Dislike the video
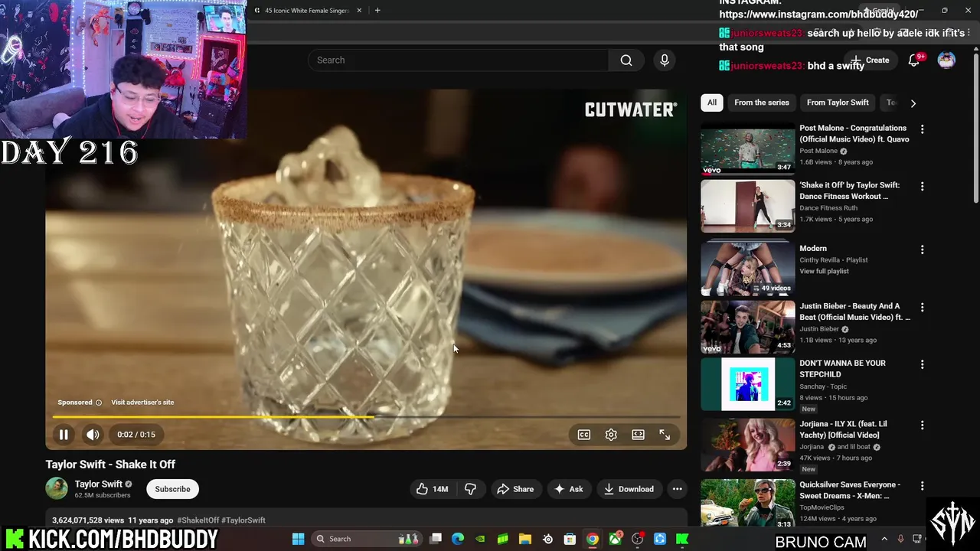Screen dimensions: 980x551 [470, 489]
